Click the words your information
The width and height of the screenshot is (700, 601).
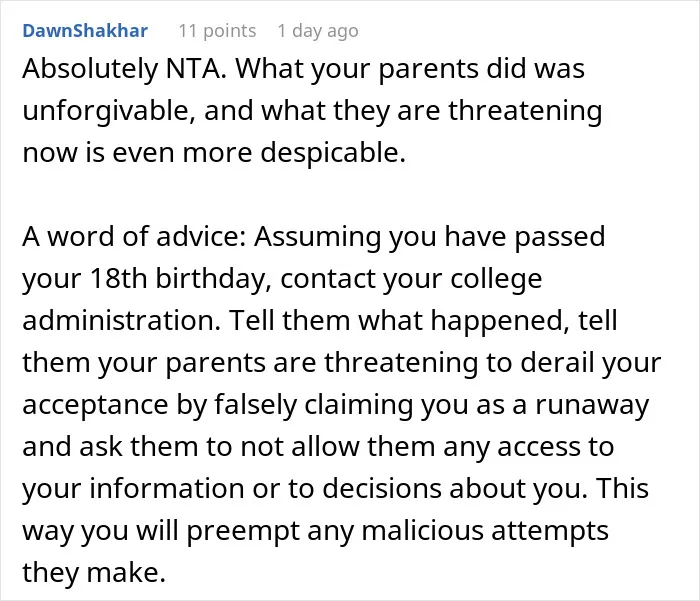coord(133,488)
